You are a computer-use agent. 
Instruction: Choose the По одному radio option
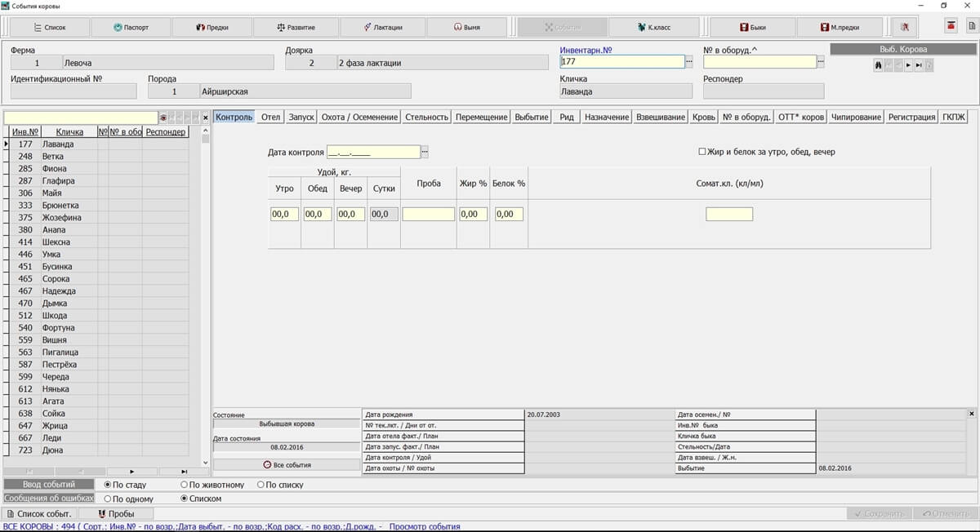click(108, 499)
